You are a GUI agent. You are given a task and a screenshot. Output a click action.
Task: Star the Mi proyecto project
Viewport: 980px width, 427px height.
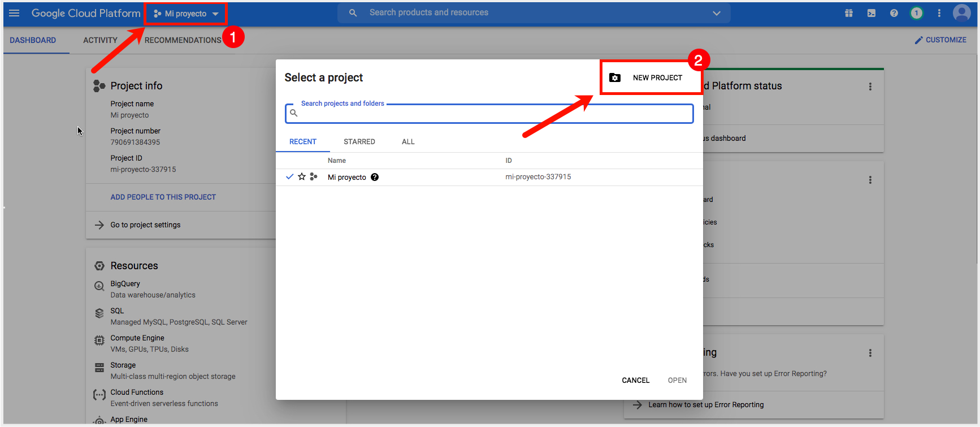point(302,177)
